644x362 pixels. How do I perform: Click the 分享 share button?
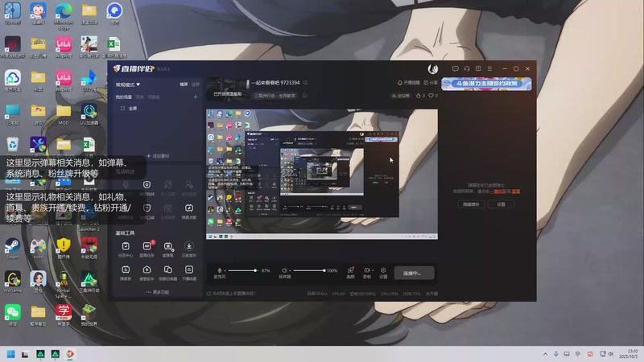click(431, 83)
